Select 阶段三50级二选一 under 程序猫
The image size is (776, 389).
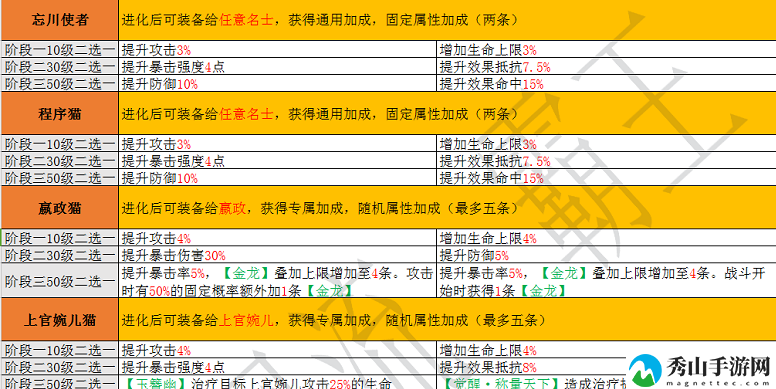coord(60,178)
